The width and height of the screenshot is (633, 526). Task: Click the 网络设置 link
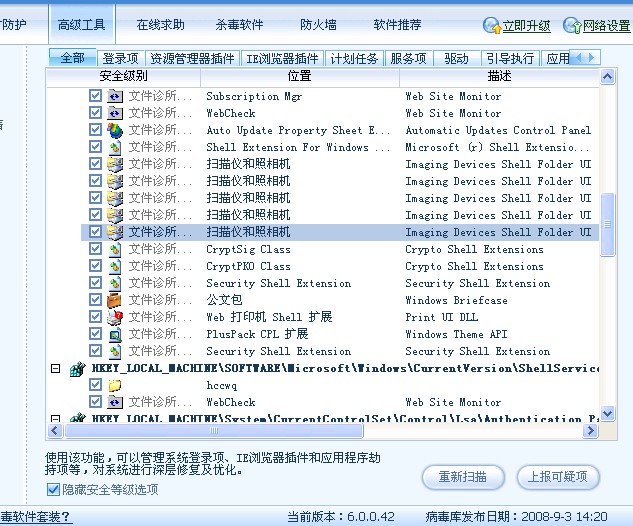coord(606,26)
